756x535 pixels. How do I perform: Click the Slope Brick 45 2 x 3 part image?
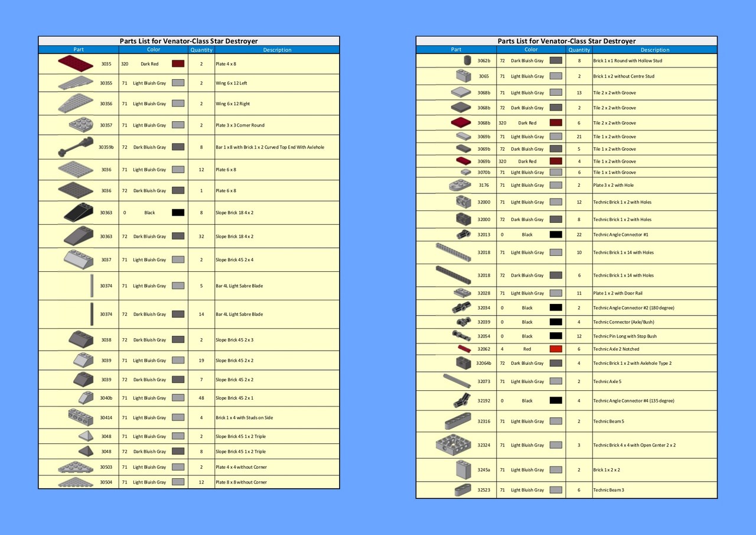pyautogui.click(x=81, y=339)
